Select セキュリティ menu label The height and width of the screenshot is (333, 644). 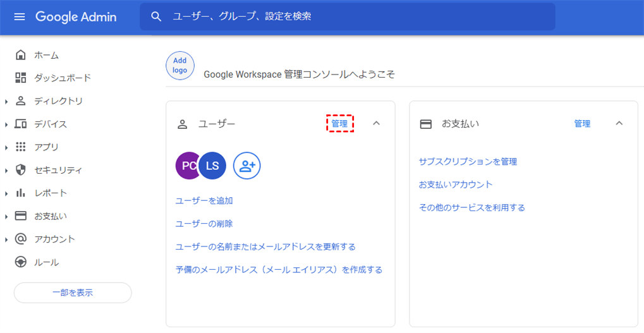point(58,170)
